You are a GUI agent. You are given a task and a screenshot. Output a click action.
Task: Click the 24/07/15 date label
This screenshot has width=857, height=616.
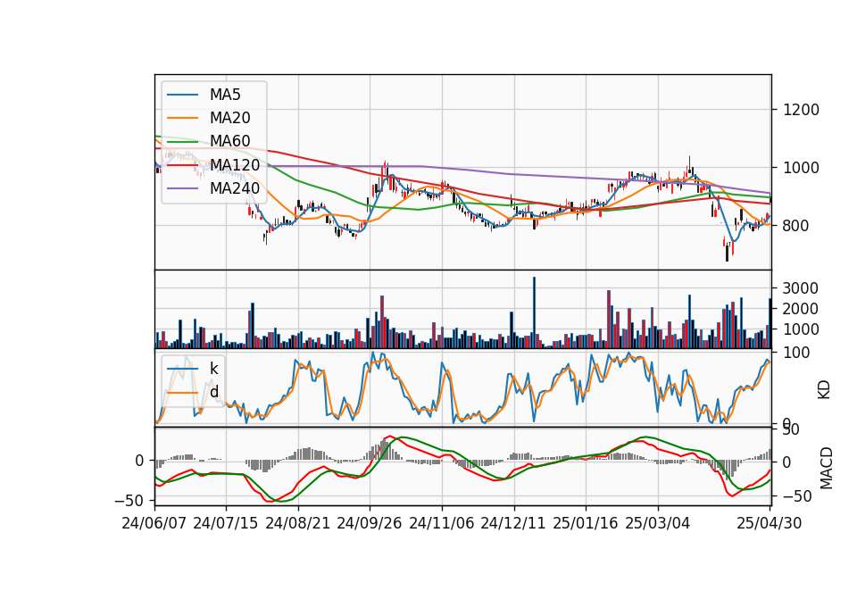(x=225, y=523)
